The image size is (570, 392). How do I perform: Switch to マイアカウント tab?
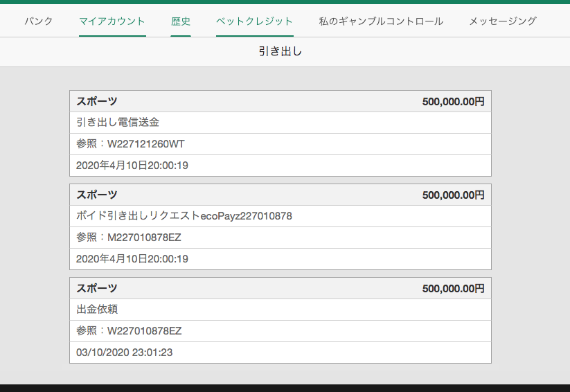(112, 21)
